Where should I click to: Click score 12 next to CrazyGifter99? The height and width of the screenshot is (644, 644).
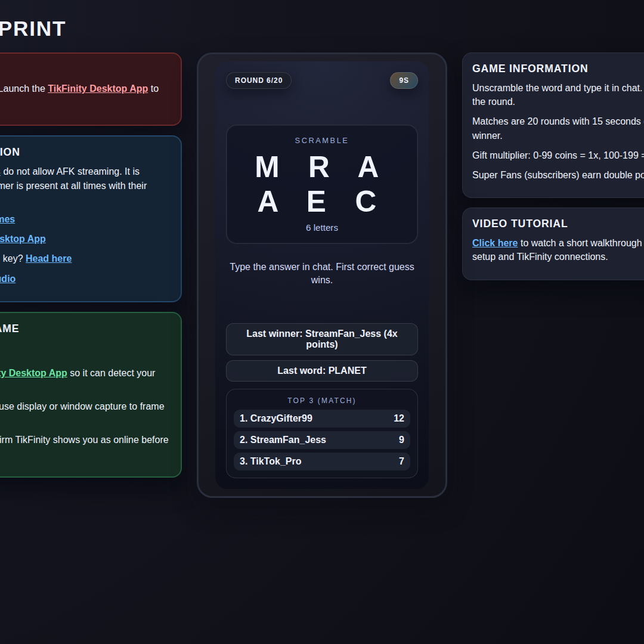click(399, 419)
